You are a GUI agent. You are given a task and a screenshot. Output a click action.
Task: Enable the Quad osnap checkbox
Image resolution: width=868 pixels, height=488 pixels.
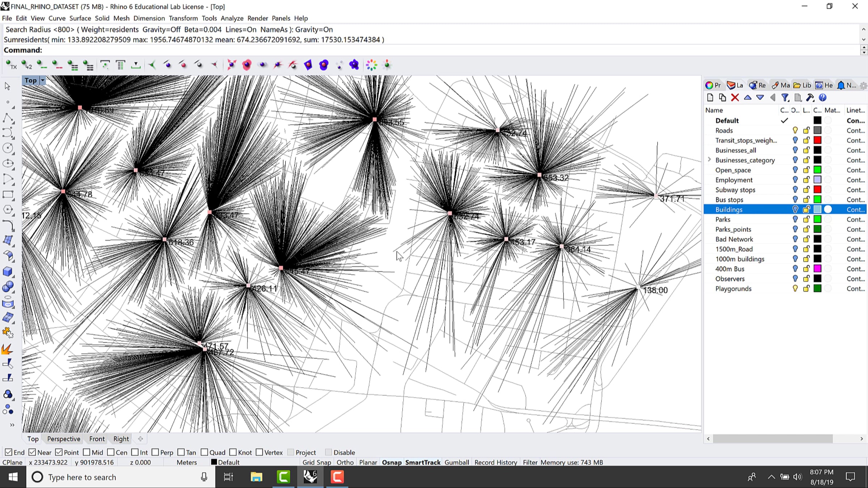click(x=204, y=452)
